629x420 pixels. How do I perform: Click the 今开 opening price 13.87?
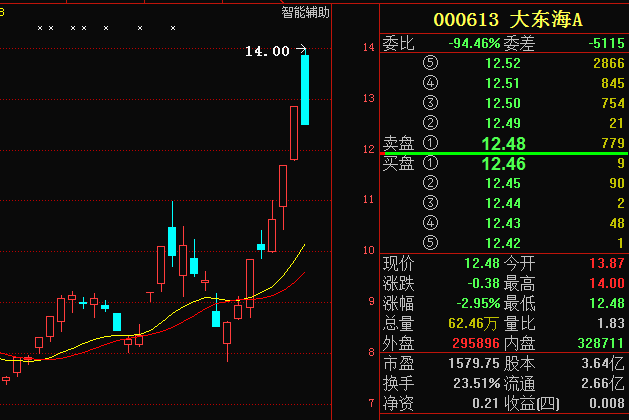click(x=607, y=264)
